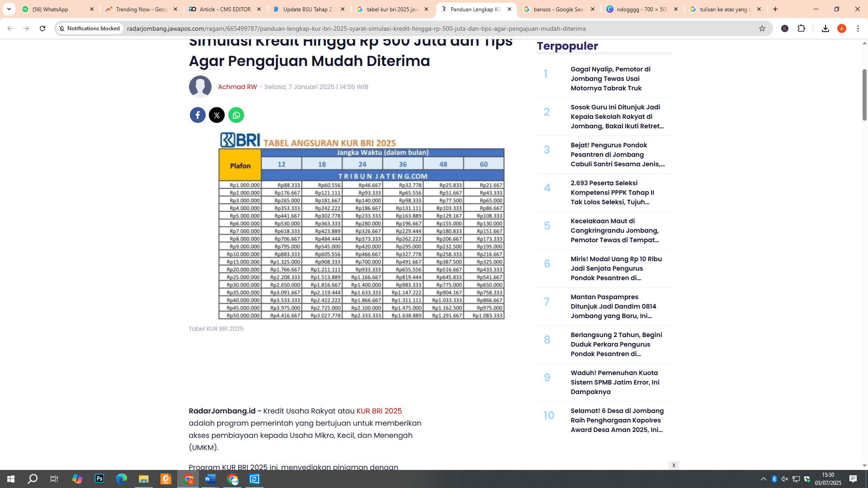Click the author avatar image

pyautogui.click(x=200, y=87)
